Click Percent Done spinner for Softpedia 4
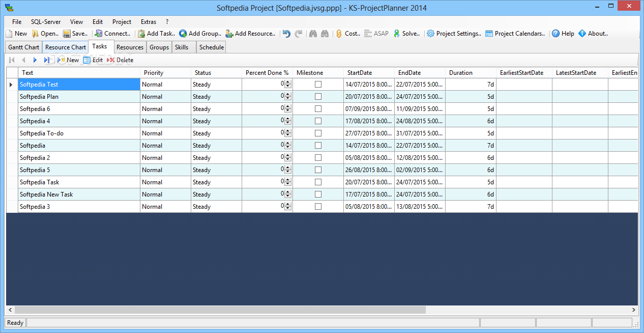Viewport: 644px width, 333px height. 288,121
